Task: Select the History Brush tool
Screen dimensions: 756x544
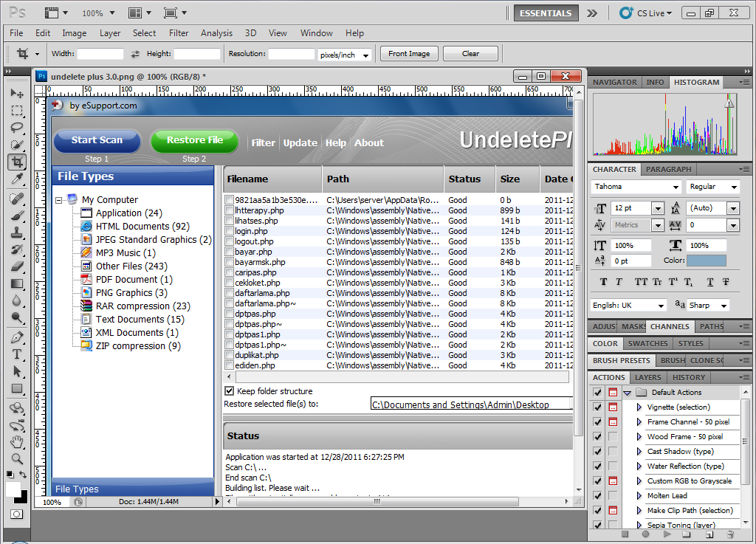Action: tap(17, 249)
